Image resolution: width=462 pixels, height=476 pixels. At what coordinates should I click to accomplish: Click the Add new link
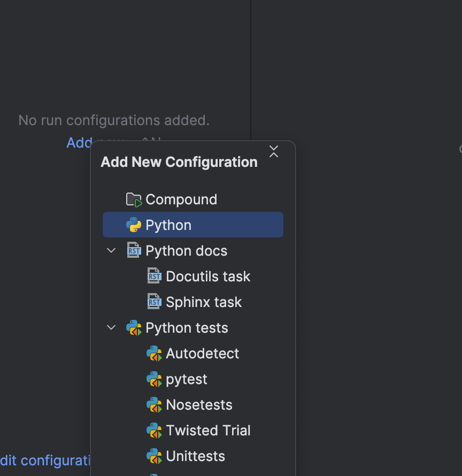(79, 143)
